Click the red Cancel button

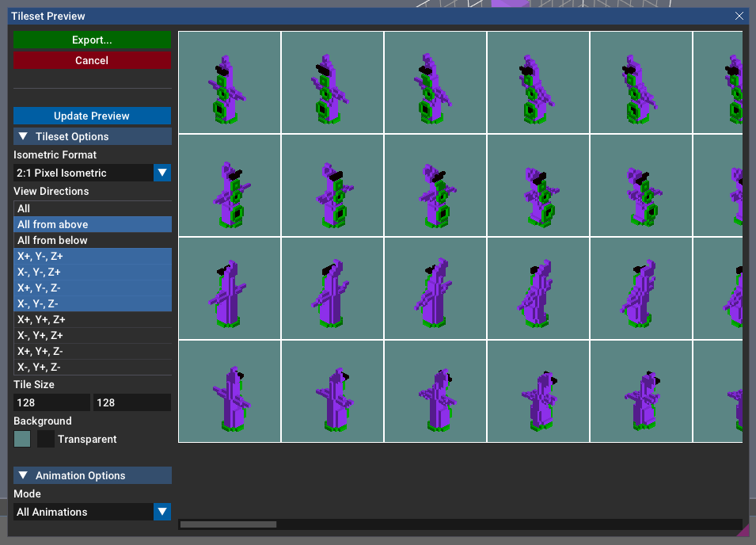click(x=92, y=60)
